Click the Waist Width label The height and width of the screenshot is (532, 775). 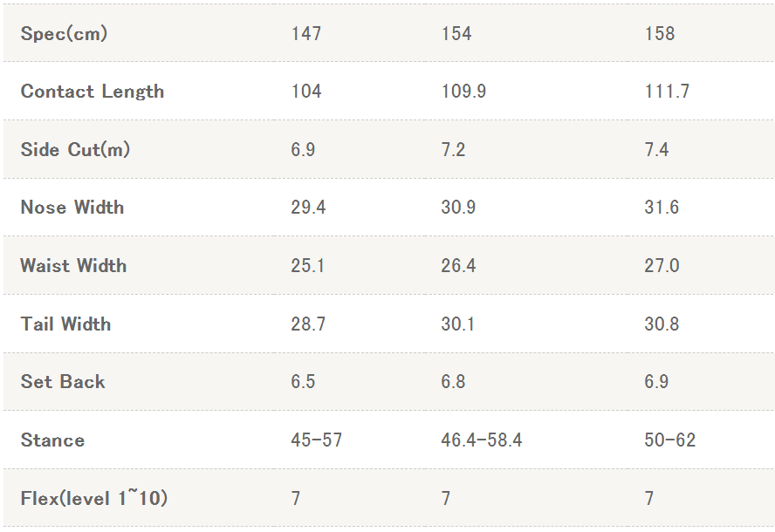pyautogui.click(x=73, y=266)
